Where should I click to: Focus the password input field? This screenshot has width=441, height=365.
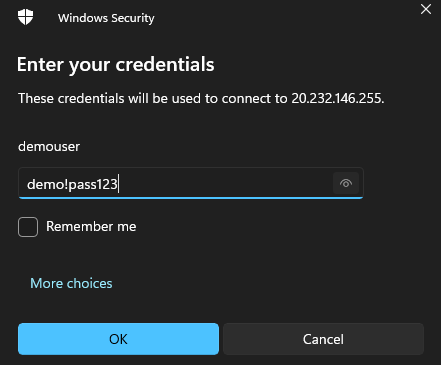click(x=191, y=183)
